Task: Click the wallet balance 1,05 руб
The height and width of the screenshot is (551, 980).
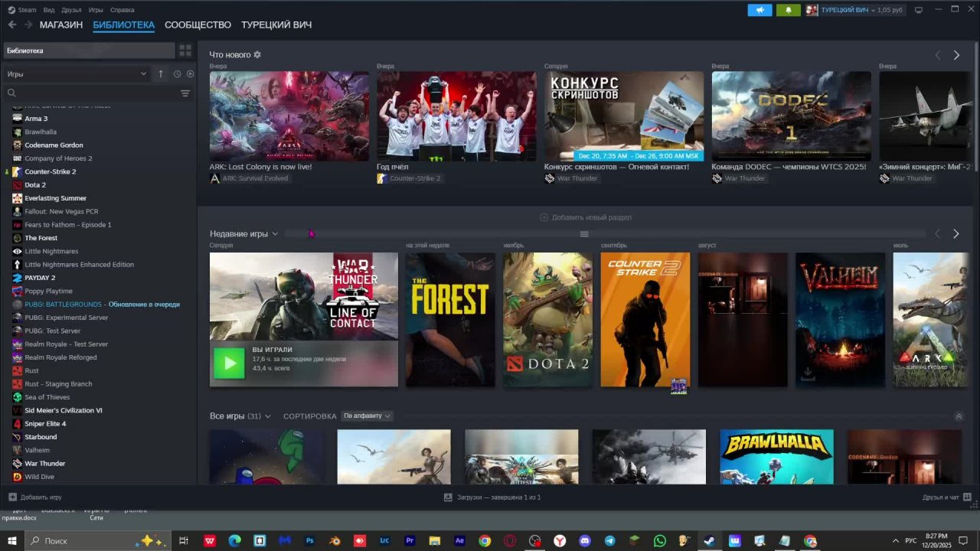Action: 890,10
